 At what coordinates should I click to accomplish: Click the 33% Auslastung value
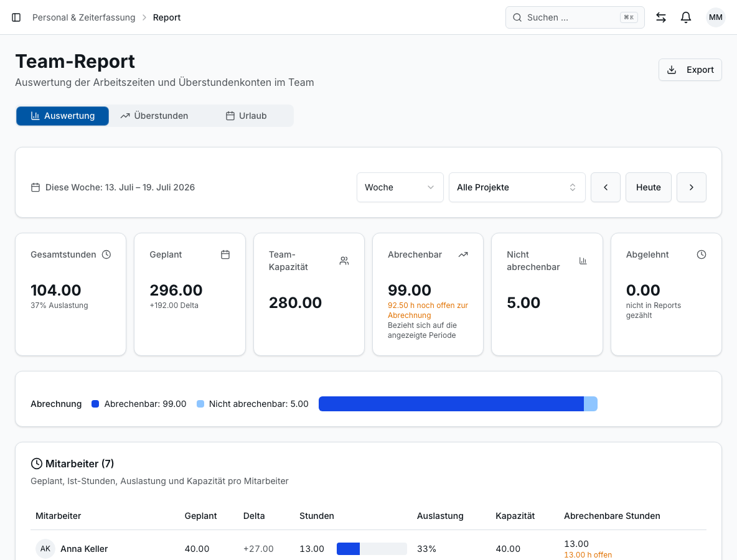pyautogui.click(x=426, y=549)
